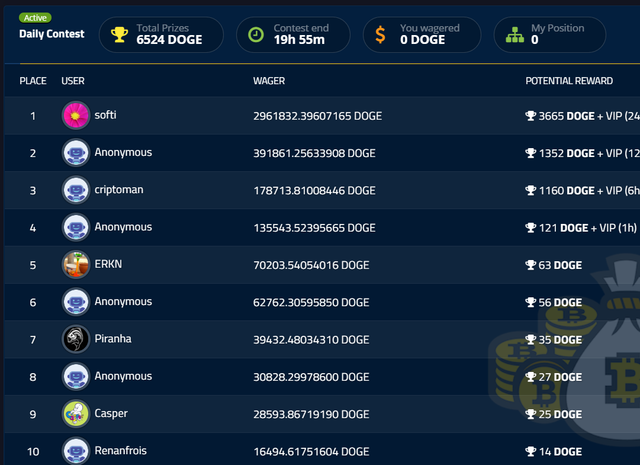Viewport: 640px width, 465px height.
Task: Open ERKN's avatar picture
Action: coord(76,265)
